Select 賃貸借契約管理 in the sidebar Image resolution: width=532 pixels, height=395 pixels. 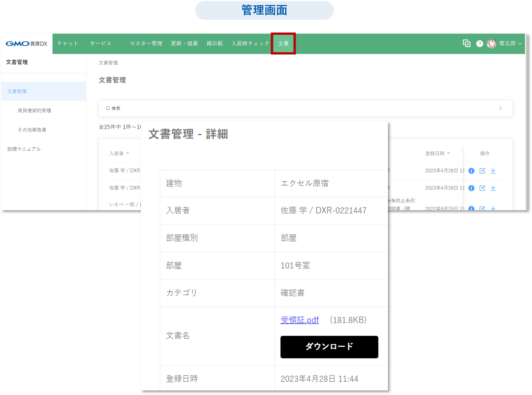34,110
